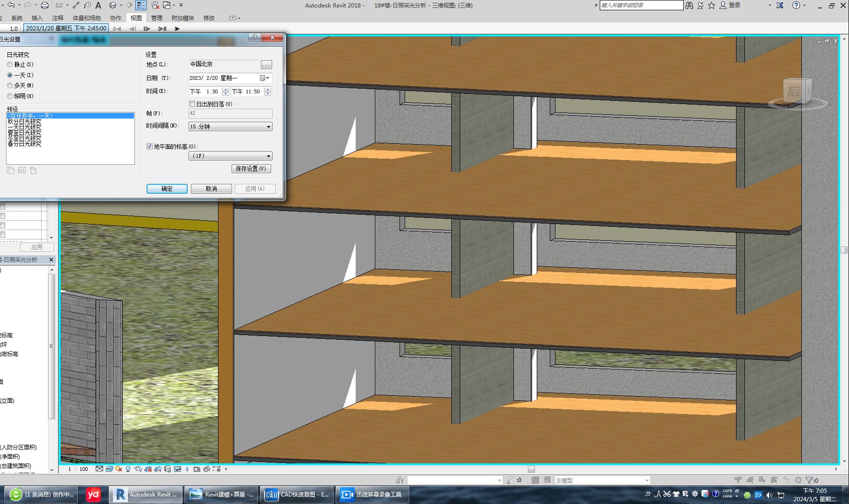Screen dimensions: 849x504
Task: Open the Help question mark icon
Action: click(x=796, y=5)
